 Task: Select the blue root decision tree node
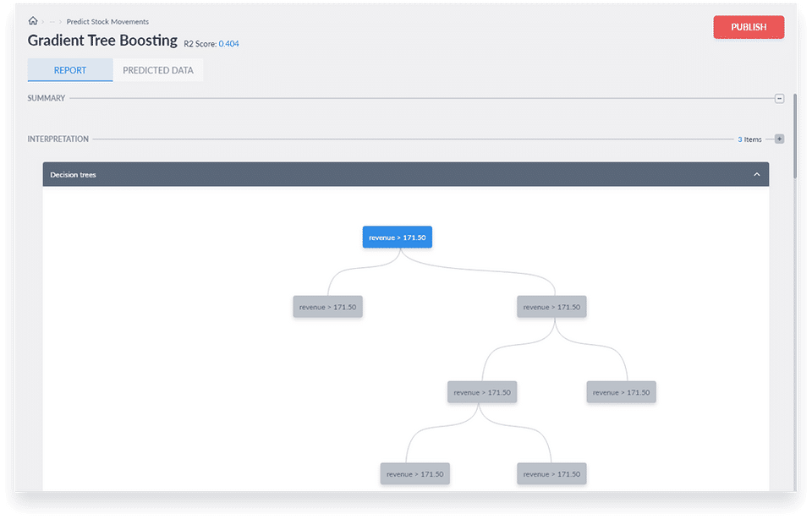(x=398, y=237)
